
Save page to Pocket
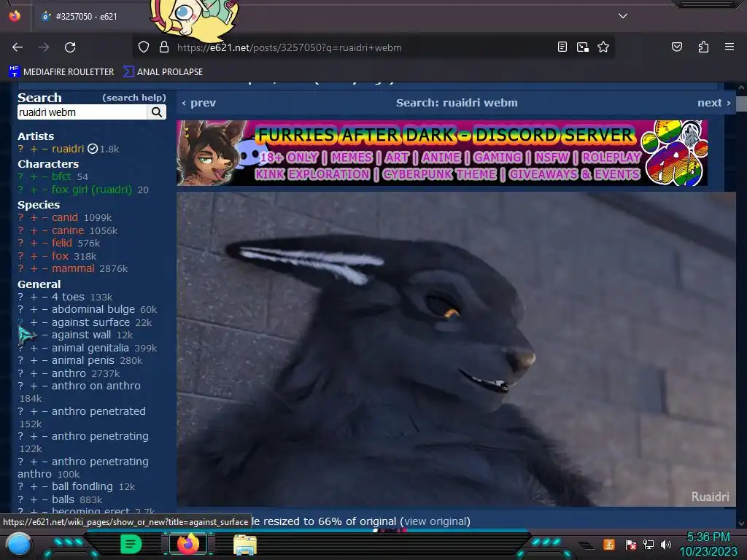[x=676, y=47]
